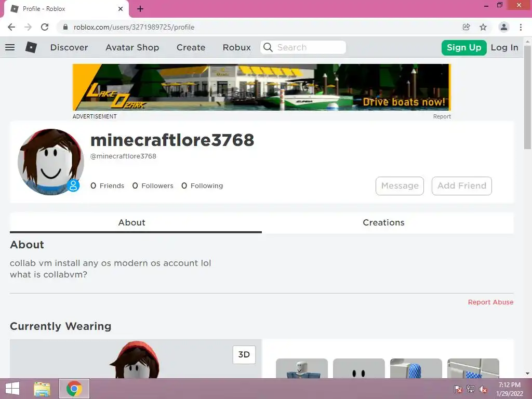This screenshot has width=532, height=399.
Task: Open the Avatar Shop menu item
Action: (x=132, y=47)
